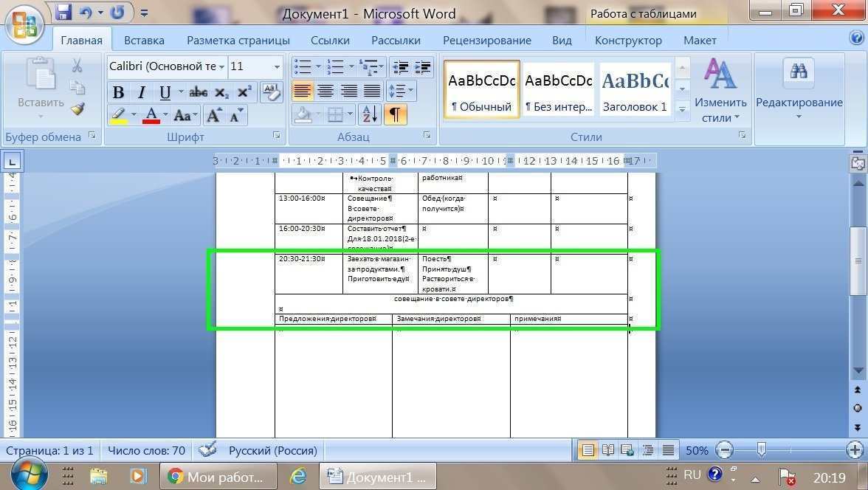The height and width of the screenshot is (490, 868).
Task: Click the Grow Font icon
Action: point(214,115)
